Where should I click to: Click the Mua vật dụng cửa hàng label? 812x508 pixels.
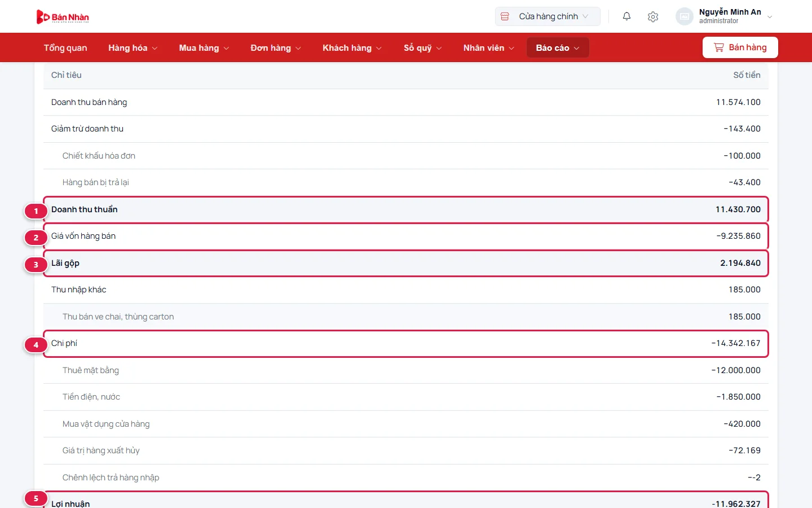click(x=106, y=424)
